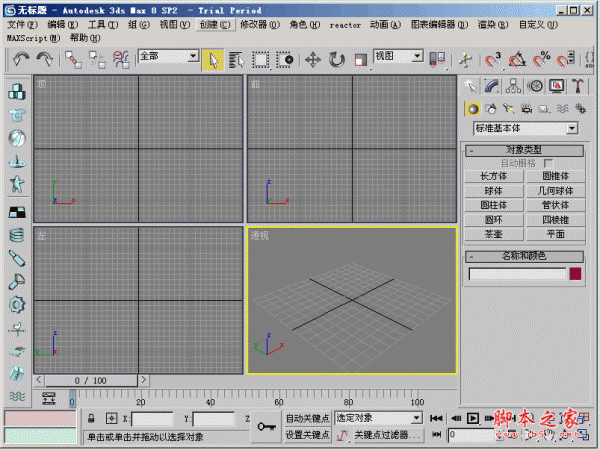This screenshot has width=600, height=450.
Task: Click the object color swatch
Action: tap(575, 274)
